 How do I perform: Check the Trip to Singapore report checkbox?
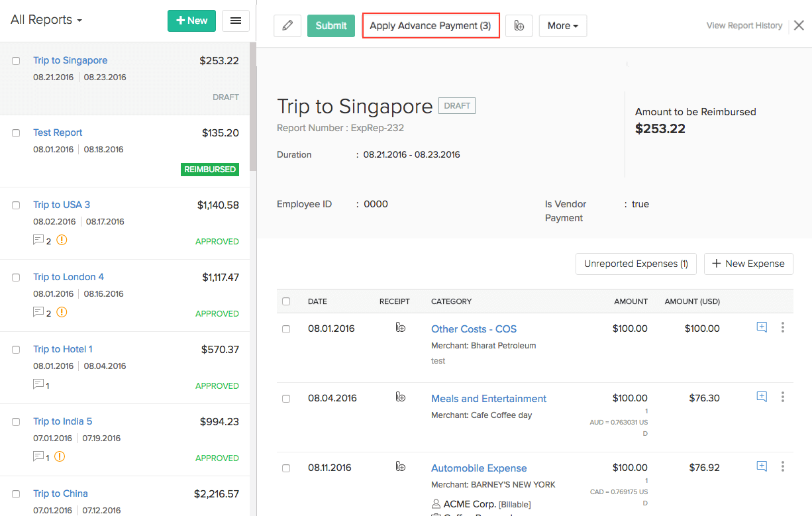pos(16,61)
